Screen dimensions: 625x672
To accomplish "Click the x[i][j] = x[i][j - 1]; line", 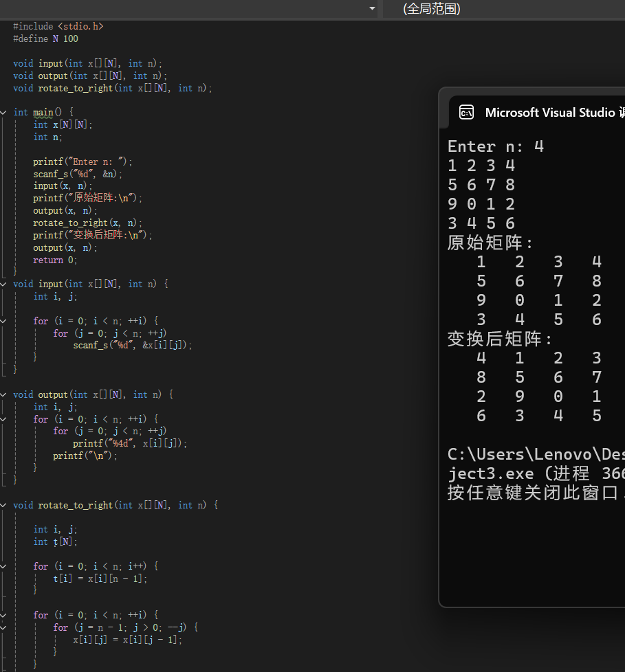I will pos(127,640).
